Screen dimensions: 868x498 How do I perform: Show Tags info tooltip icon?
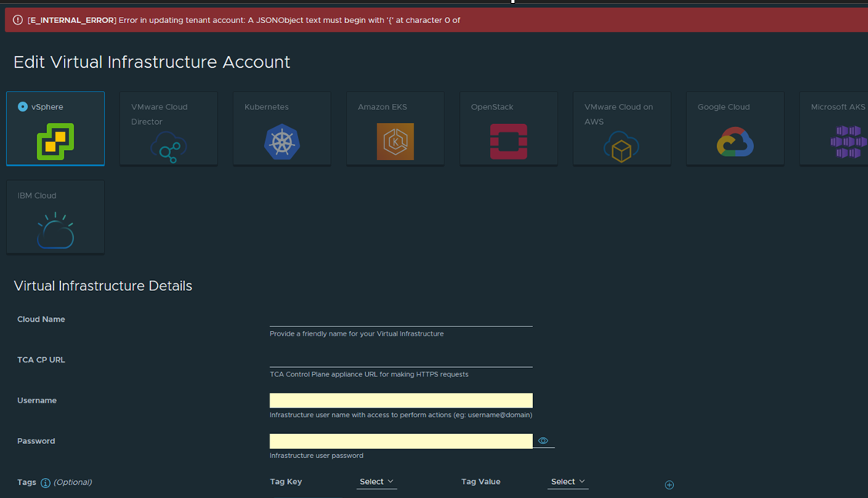[45, 483]
